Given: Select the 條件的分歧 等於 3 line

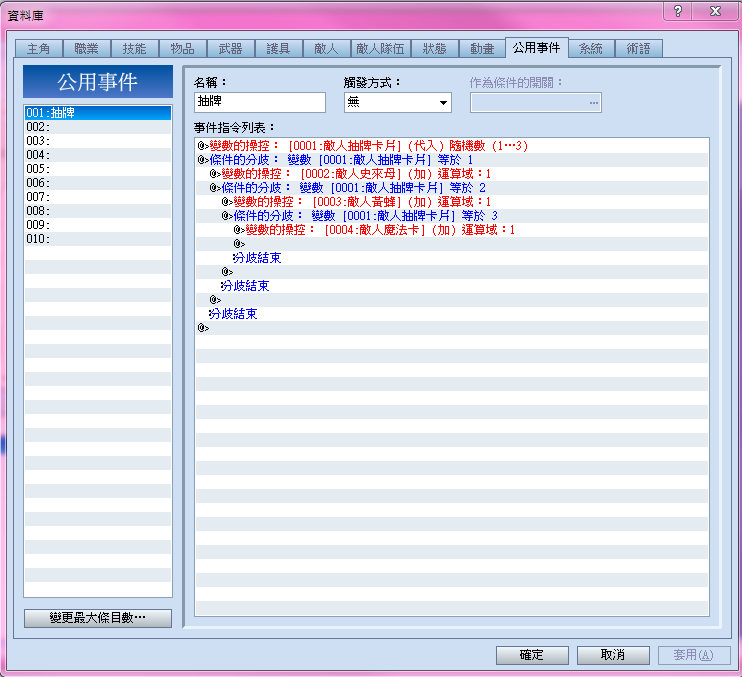Looking at the screenshot, I should [452, 215].
